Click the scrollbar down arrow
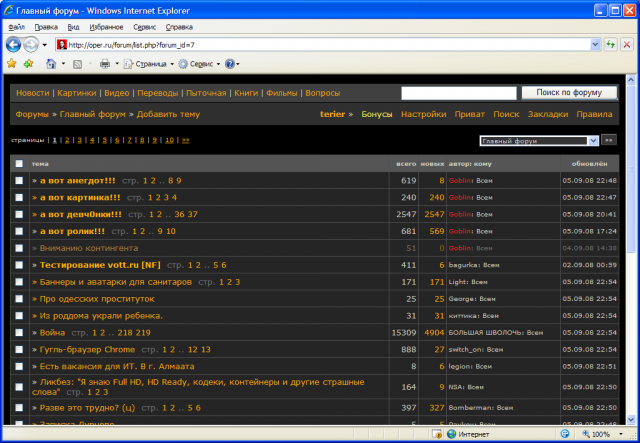This screenshot has height=443, width=640. (x=631, y=419)
